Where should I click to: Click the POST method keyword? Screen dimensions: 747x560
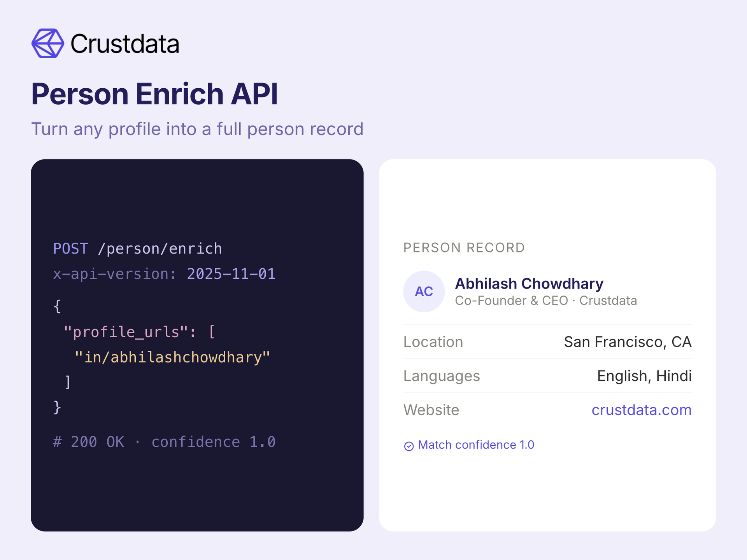pos(71,248)
